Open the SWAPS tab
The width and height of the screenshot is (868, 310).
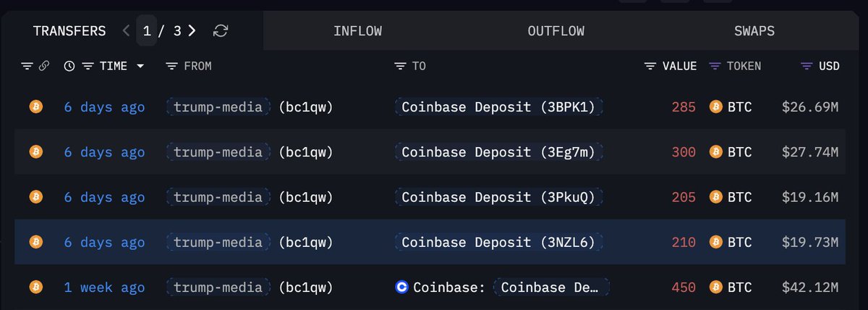[x=754, y=31]
